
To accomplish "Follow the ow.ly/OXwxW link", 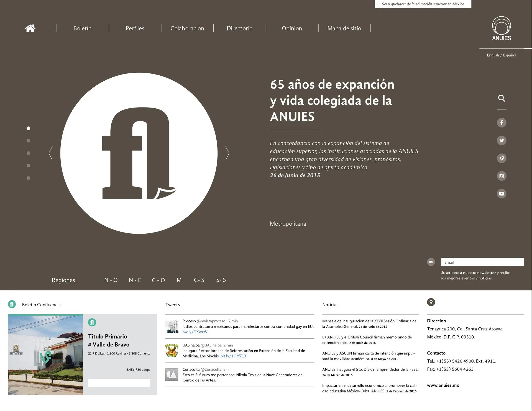I will click(195, 332).
